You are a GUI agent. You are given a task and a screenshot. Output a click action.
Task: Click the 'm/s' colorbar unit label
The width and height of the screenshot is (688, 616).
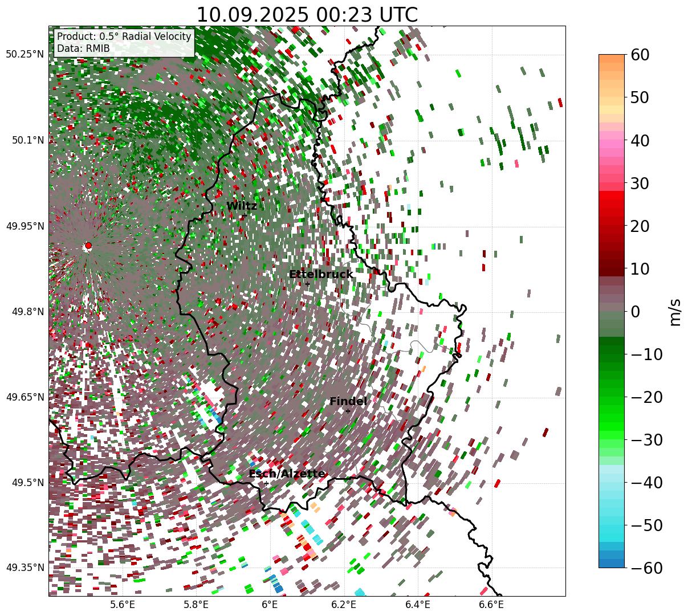(675, 312)
